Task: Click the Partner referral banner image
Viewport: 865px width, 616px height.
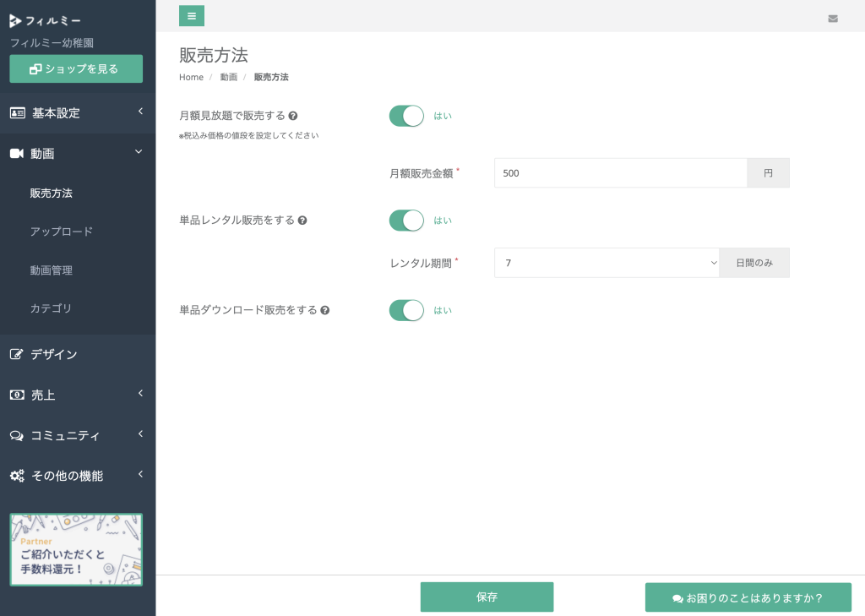Action: click(76, 549)
